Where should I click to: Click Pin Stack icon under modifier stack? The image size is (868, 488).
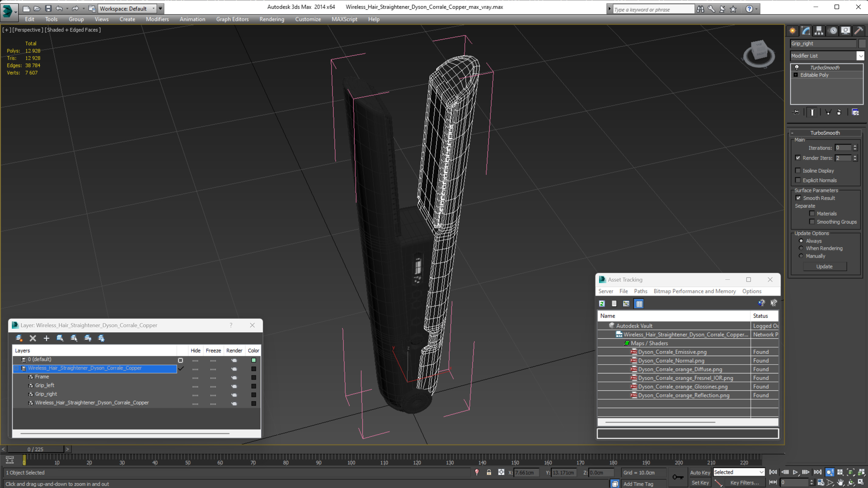[796, 112]
